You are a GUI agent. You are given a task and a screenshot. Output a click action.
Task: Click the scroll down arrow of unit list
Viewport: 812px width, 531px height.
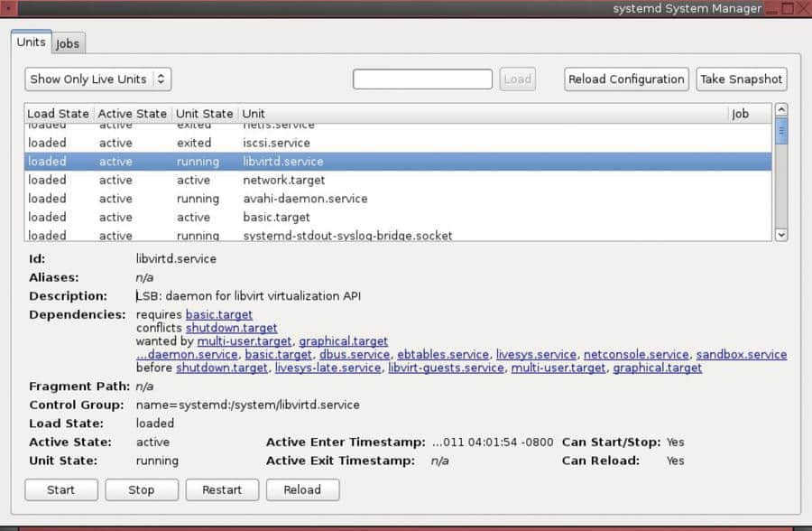pyautogui.click(x=781, y=235)
